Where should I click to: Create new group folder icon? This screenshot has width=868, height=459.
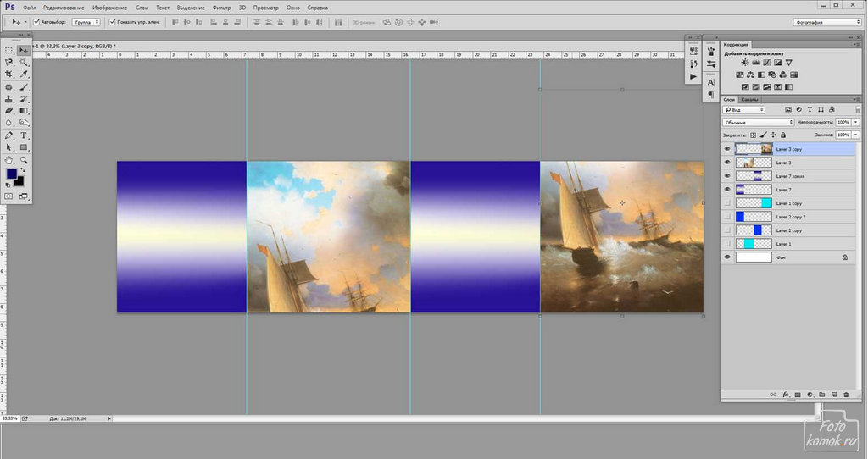[822, 395]
